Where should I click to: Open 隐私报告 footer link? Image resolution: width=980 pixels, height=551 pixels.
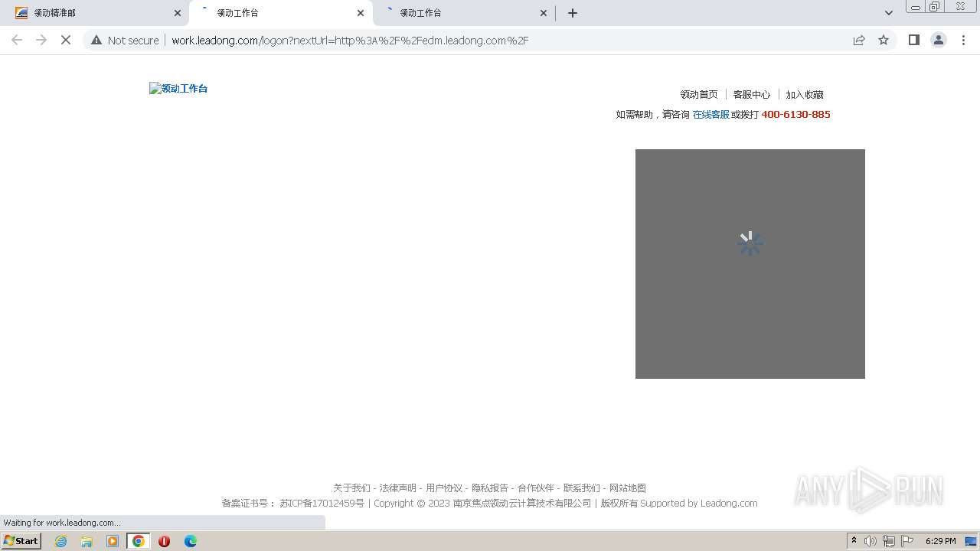point(490,488)
